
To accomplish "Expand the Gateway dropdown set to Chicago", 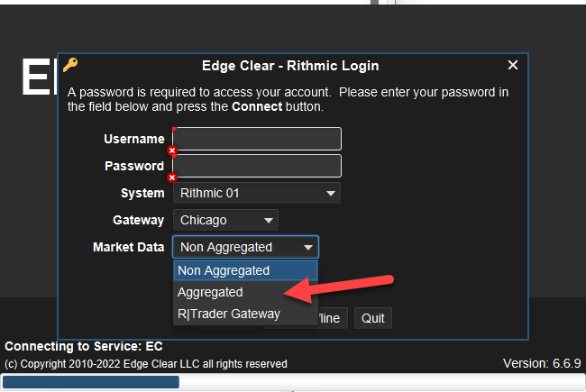I will (x=226, y=220).
